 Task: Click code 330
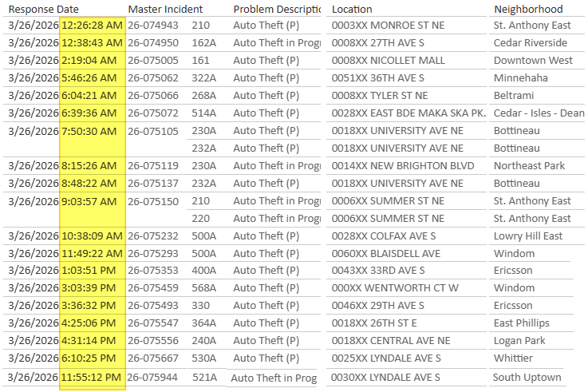point(200,306)
